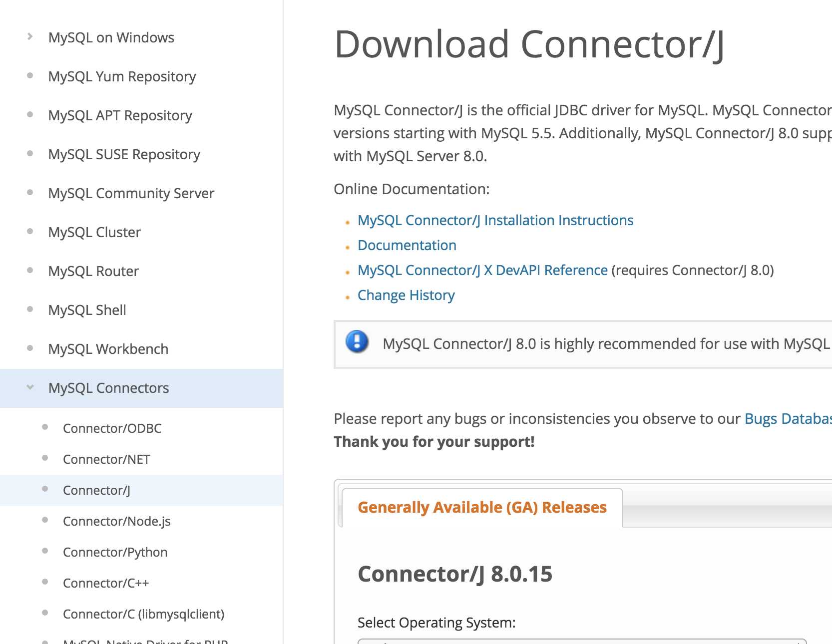This screenshot has height=644, width=832.
Task: Collapse the MySQL Connectors chevron
Action: tap(30, 387)
